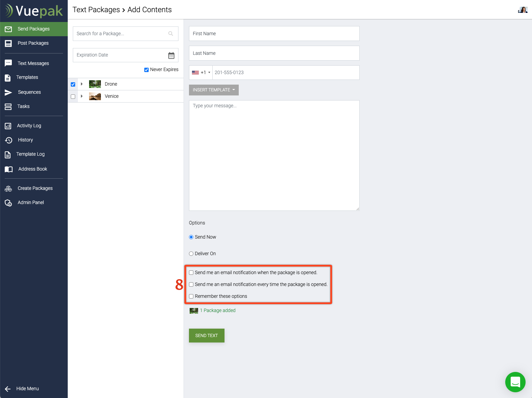Click the History clock icon

(x=8, y=140)
